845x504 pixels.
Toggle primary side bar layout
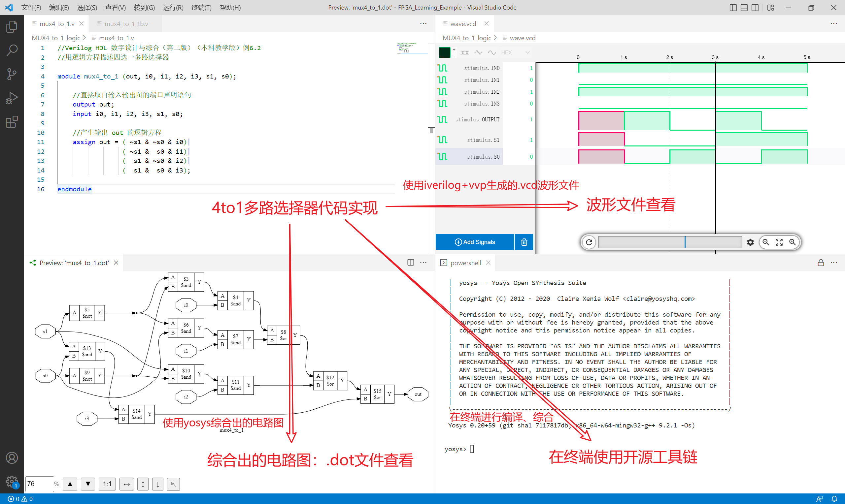(x=733, y=8)
